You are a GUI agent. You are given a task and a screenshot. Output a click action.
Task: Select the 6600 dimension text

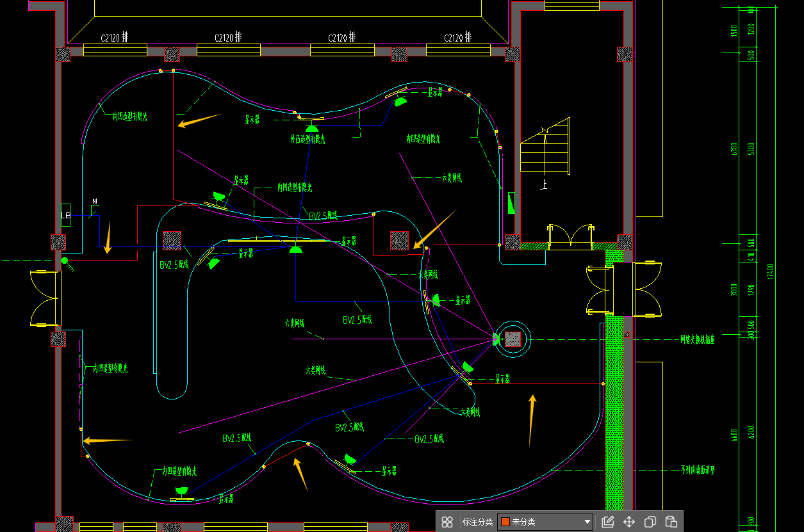(735, 436)
